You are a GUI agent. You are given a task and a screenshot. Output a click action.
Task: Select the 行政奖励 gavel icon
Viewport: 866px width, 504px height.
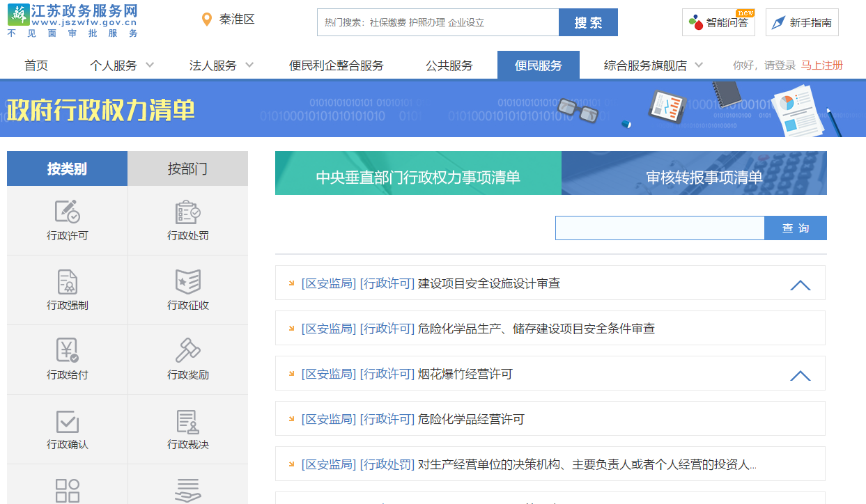188,350
